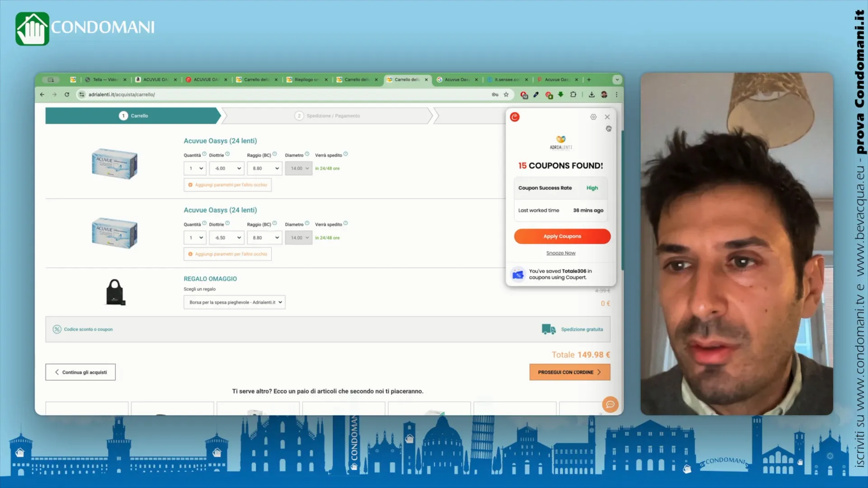Viewport: 868px width, 488px height.
Task: Click Snooze Now link in Coupert popup
Action: pyautogui.click(x=561, y=253)
